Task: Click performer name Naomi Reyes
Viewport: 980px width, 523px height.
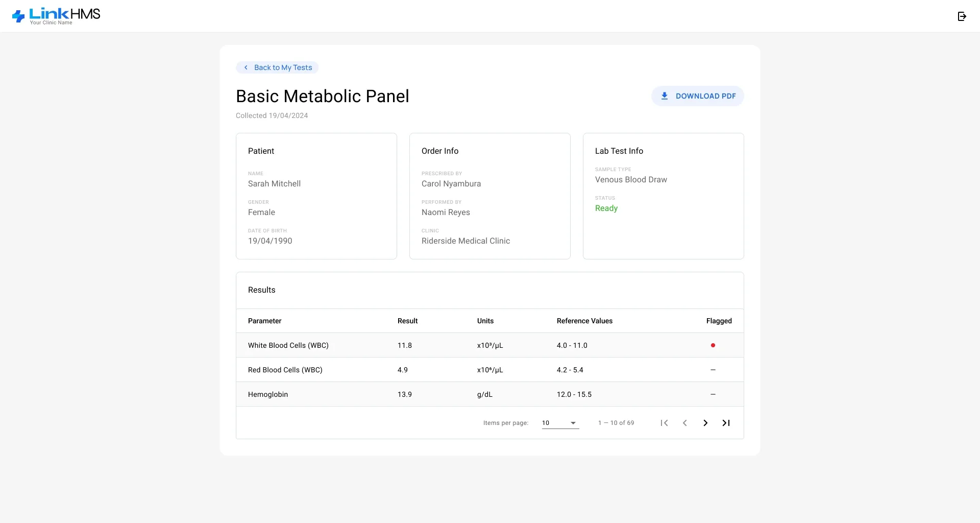Action: 446,212
